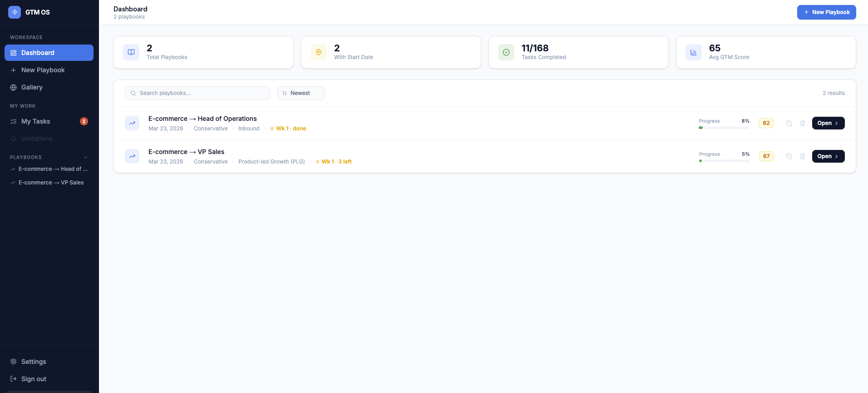Viewport: 868px width, 393px height.
Task: Click title E-commerce → Head of Operations
Action: pos(202,119)
